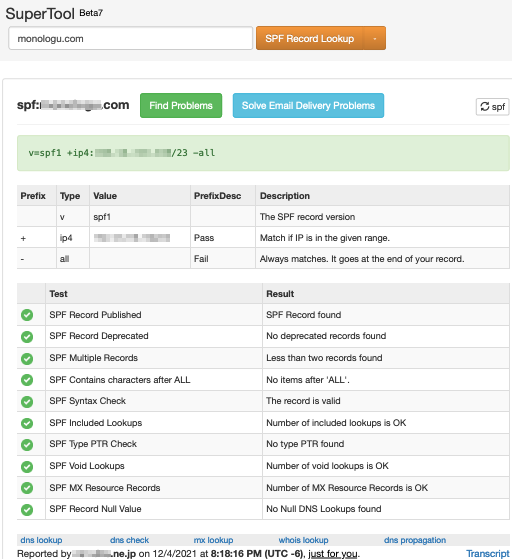Click the green check icon for SPF Included Lookups
Screen dimensions: 512x559
tap(27, 423)
